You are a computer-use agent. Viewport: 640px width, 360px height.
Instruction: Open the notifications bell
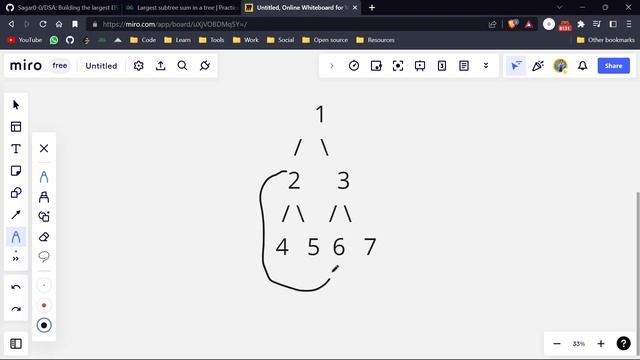click(582, 66)
